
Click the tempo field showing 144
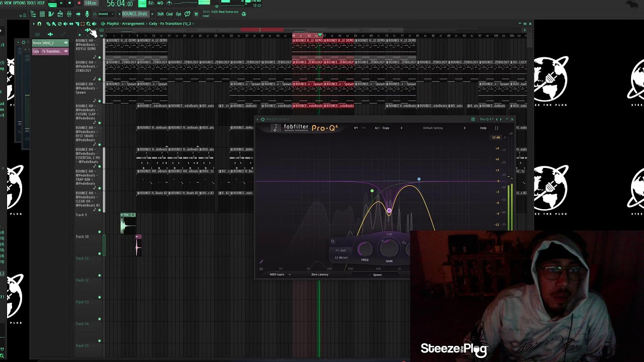click(x=91, y=3)
